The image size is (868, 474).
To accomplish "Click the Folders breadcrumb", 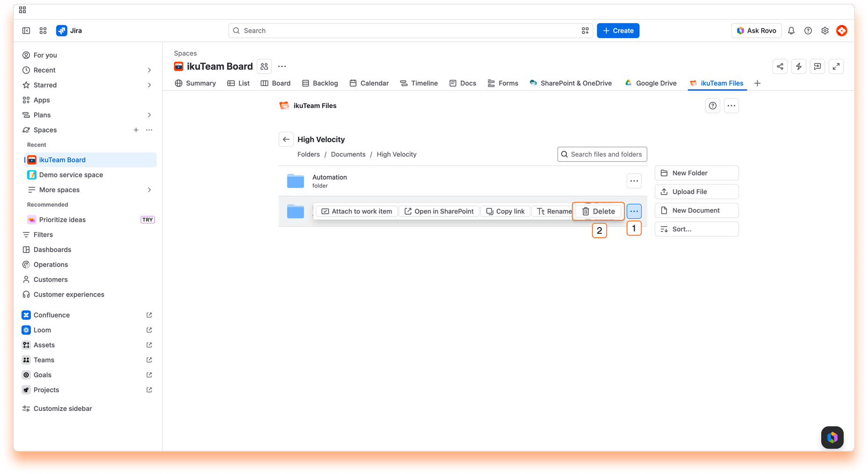I will tap(309, 154).
